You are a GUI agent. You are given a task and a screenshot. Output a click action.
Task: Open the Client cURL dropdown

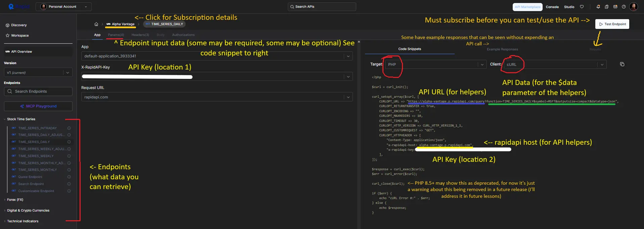pos(555,64)
